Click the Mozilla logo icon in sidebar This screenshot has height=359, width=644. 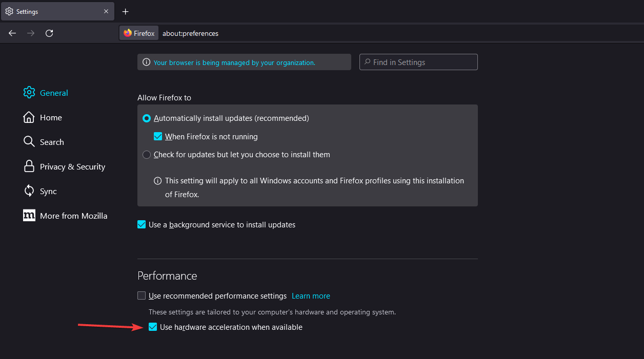[29, 216]
